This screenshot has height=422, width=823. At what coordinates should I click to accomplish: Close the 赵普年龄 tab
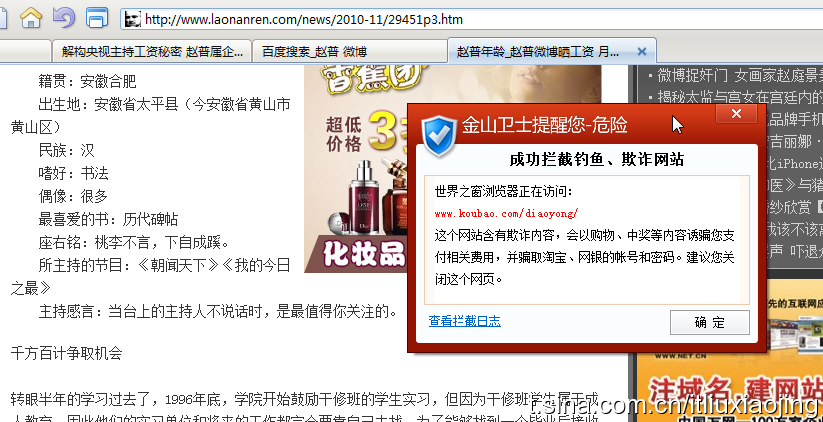(x=641, y=51)
